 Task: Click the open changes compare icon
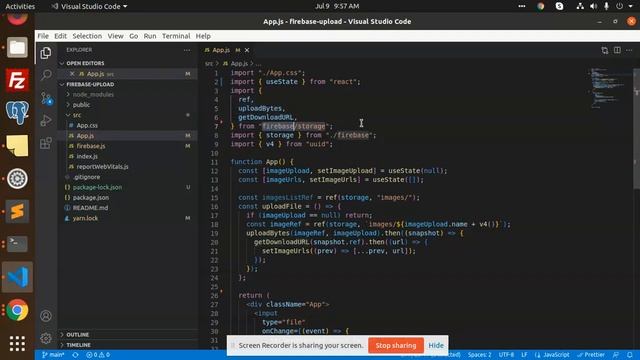click(604, 50)
